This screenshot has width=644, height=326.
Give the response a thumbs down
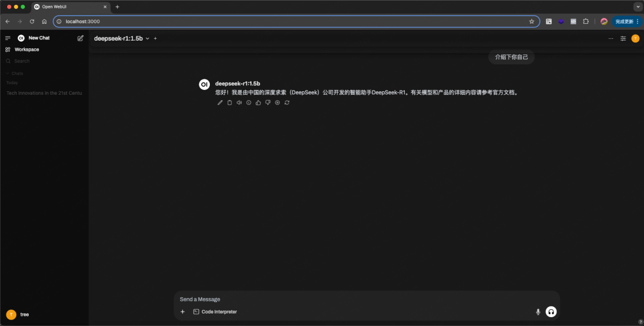(268, 103)
